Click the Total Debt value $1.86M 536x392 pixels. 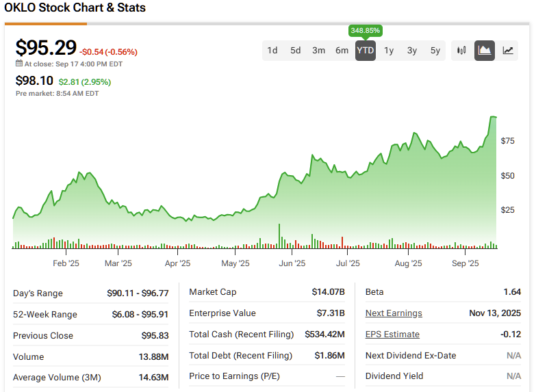329,356
